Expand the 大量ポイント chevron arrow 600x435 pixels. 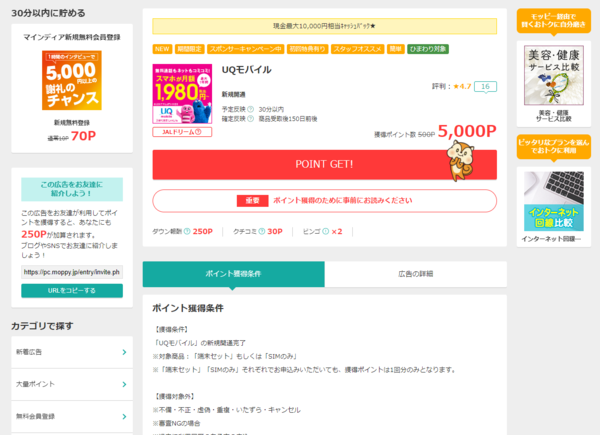[124, 384]
